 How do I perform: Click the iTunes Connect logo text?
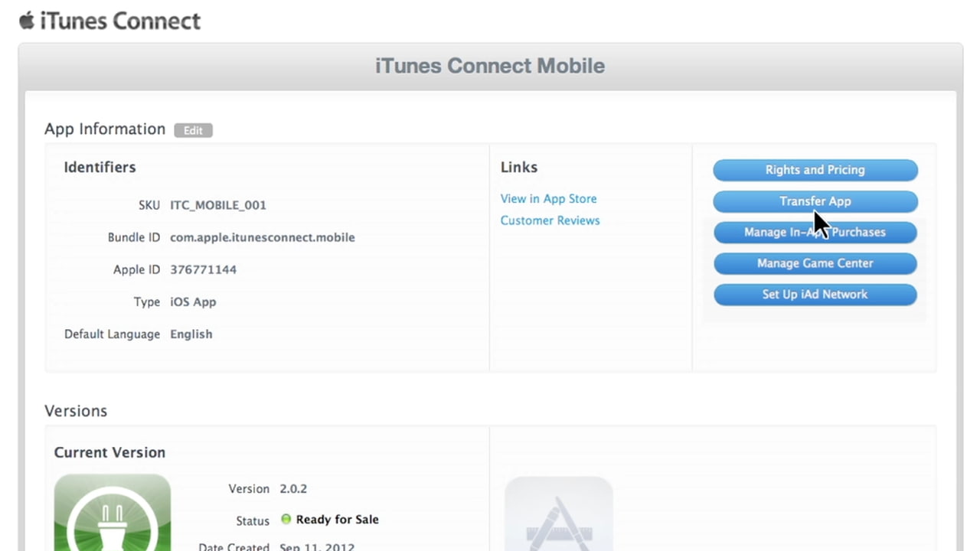pyautogui.click(x=122, y=21)
